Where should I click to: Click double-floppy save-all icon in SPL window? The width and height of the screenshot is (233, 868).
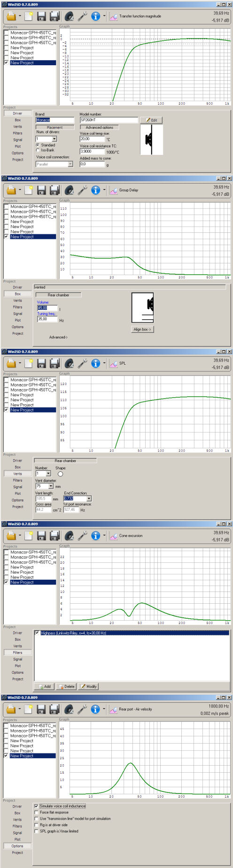(x=54, y=363)
